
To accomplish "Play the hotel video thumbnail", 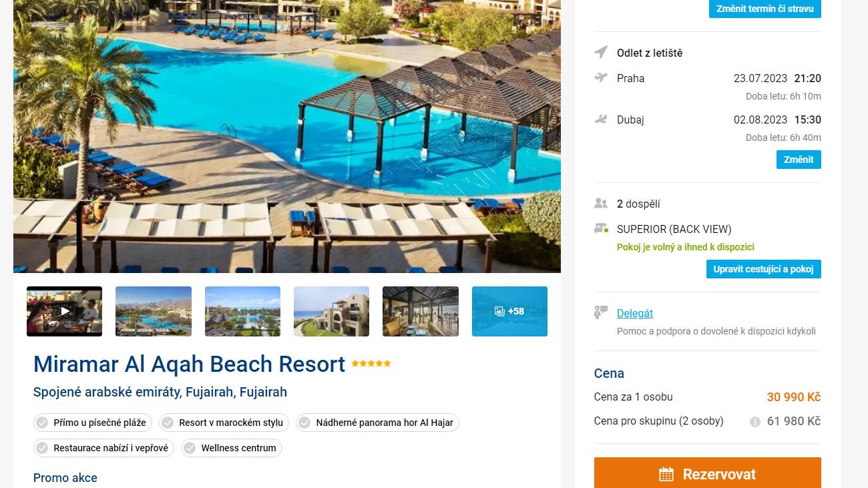I will 65,311.
